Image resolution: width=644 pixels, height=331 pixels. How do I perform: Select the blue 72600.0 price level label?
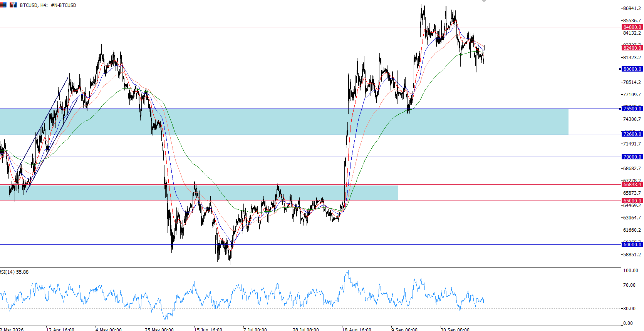coord(632,134)
